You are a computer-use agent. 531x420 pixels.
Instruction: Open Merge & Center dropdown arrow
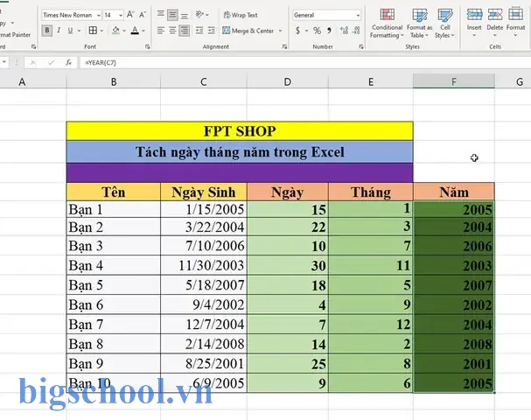[281, 31]
